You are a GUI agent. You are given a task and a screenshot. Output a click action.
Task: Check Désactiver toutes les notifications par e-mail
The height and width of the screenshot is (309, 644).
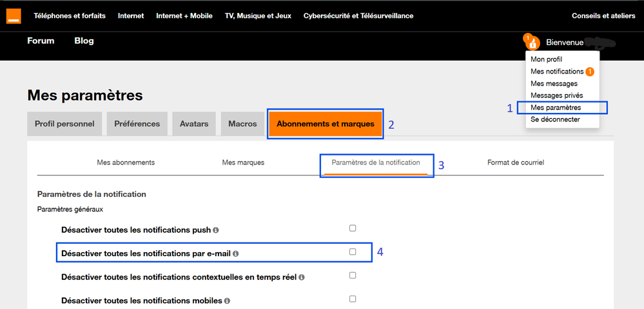point(353,252)
